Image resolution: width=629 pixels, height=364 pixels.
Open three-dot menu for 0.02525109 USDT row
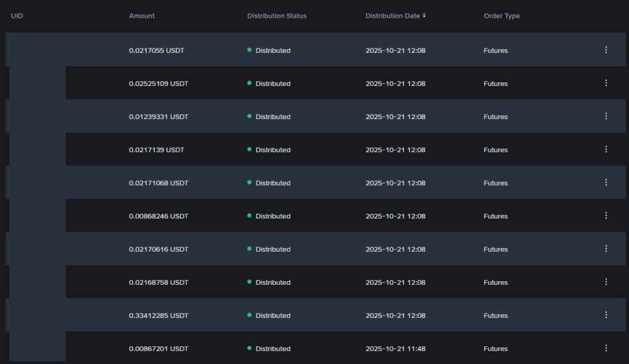[606, 83]
